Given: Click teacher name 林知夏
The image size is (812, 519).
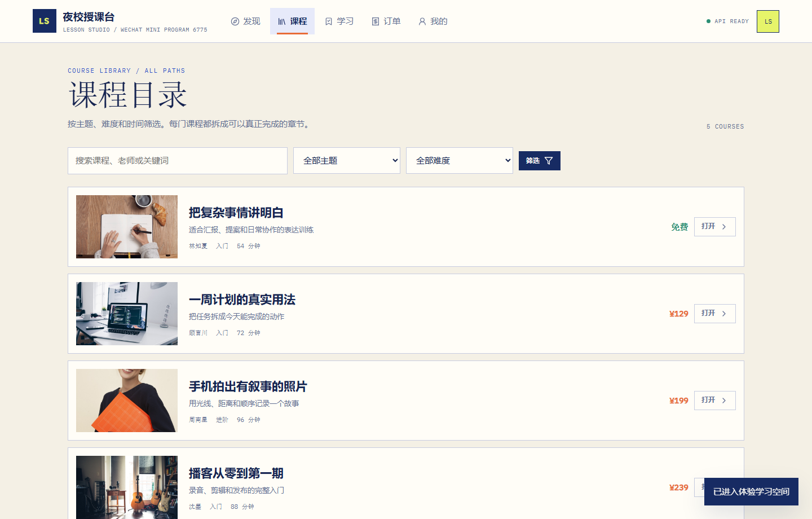Looking at the screenshot, I should click(x=198, y=246).
